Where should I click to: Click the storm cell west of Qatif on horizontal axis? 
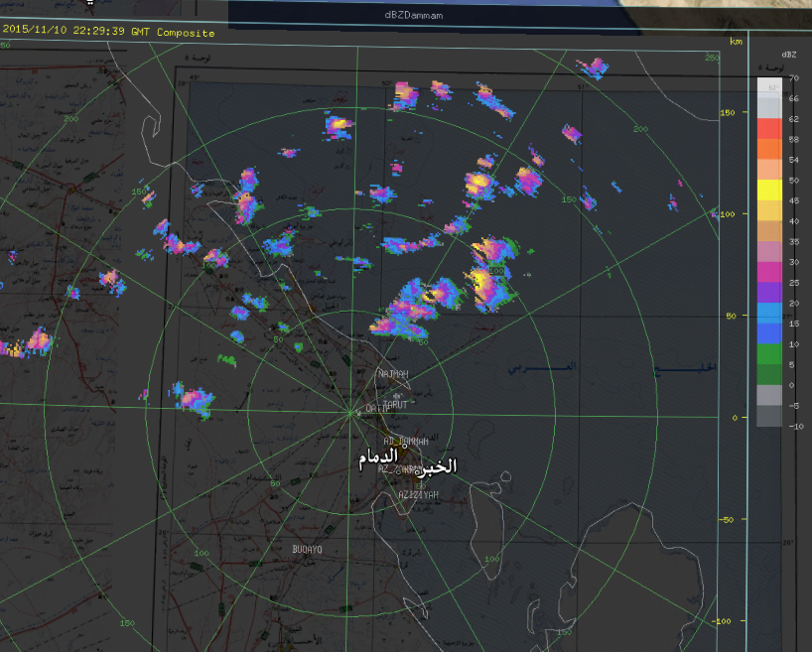coord(194,399)
